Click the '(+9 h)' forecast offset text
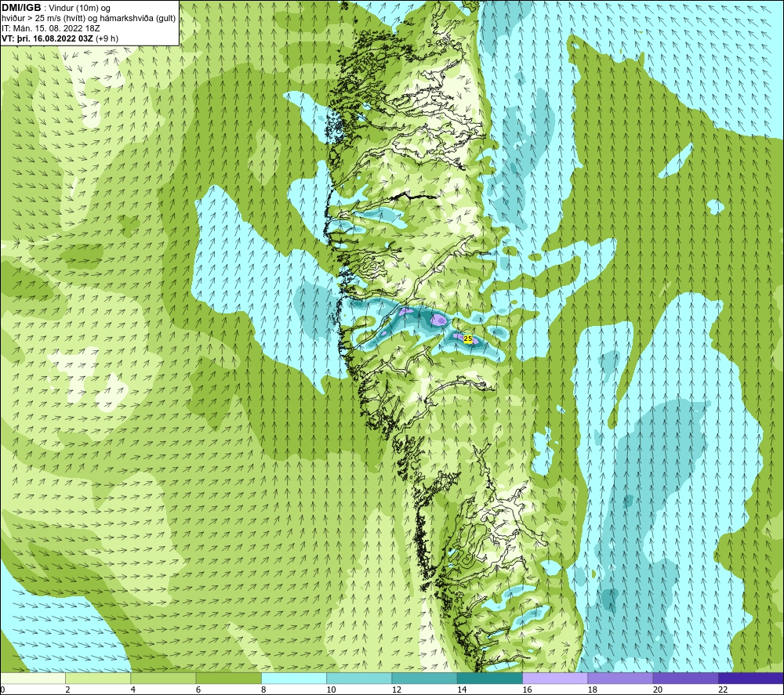Screen dimensions: 784x695 (106, 38)
